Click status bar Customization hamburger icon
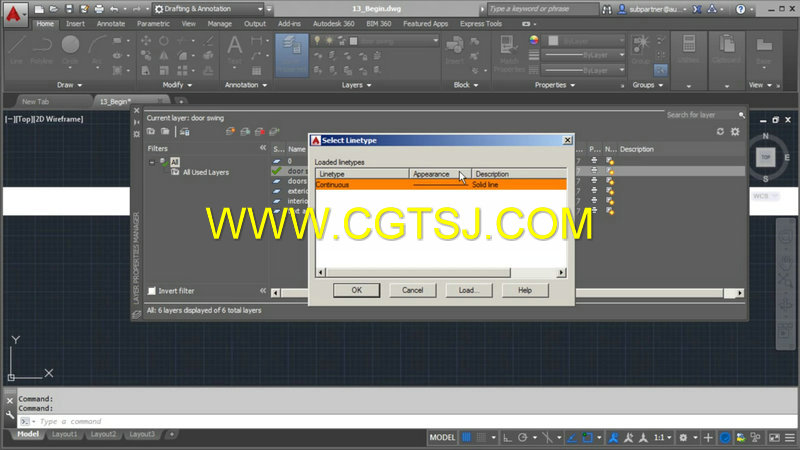 click(x=790, y=438)
